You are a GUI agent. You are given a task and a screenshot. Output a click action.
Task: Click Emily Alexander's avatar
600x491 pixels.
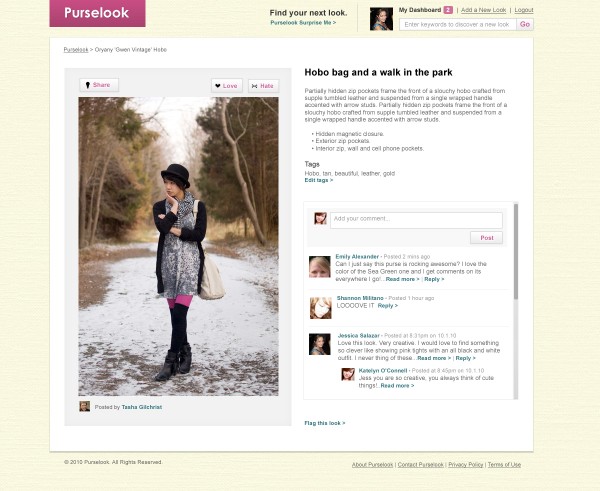tap(320, 267)
